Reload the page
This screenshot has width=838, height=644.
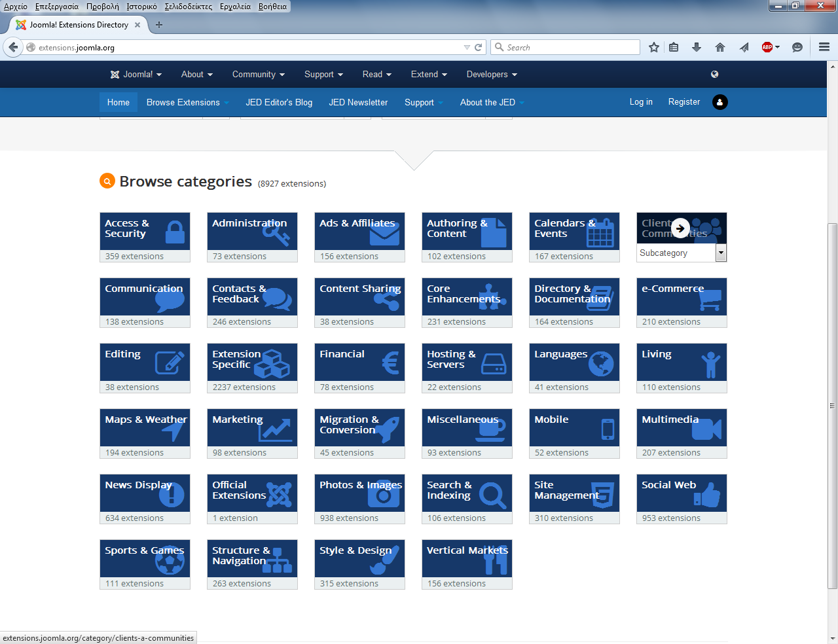(478, 47)
